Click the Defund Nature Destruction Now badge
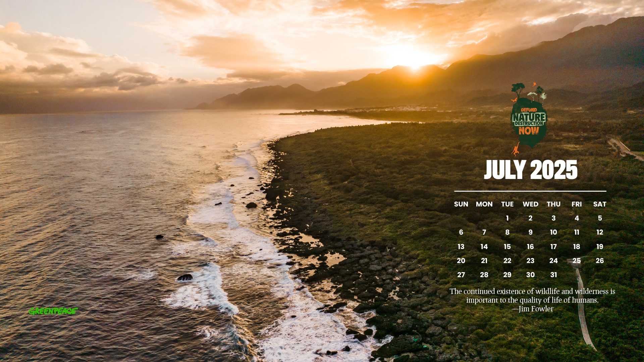Screen dimensions: 644x362 click(x=529, y=119)
